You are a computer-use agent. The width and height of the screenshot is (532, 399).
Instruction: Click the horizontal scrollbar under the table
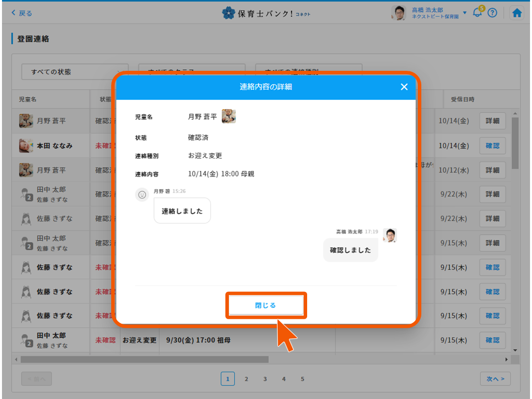(145, 359)
